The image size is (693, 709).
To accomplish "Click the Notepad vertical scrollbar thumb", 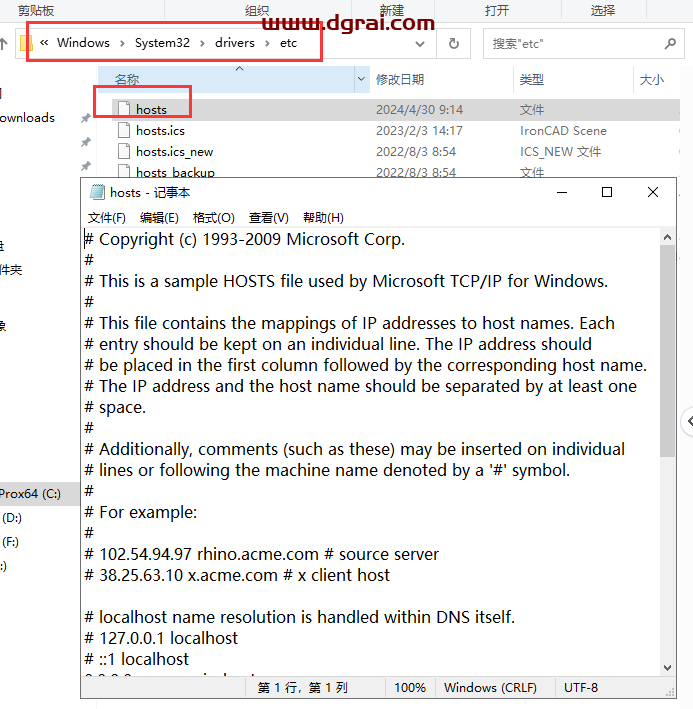I will click(667, 351).
